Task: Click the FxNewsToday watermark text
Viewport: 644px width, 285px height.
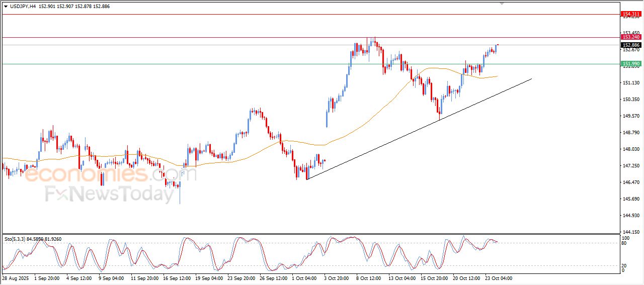Action: (109, 194)
